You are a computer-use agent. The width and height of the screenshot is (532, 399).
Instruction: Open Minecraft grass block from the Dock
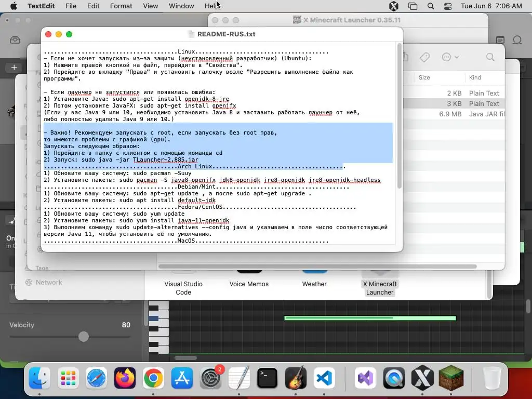(x=451, y=378)
